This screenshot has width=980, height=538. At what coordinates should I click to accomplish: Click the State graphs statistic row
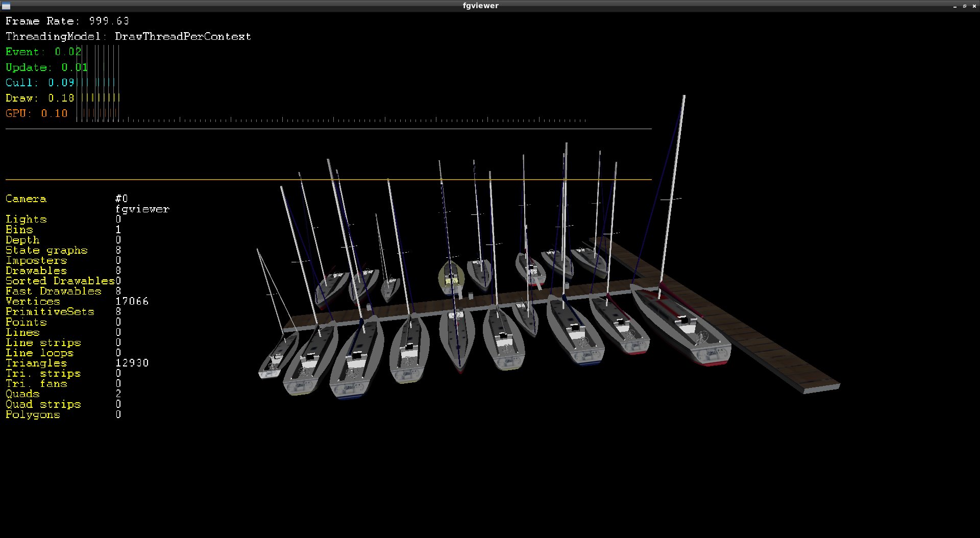63,250
